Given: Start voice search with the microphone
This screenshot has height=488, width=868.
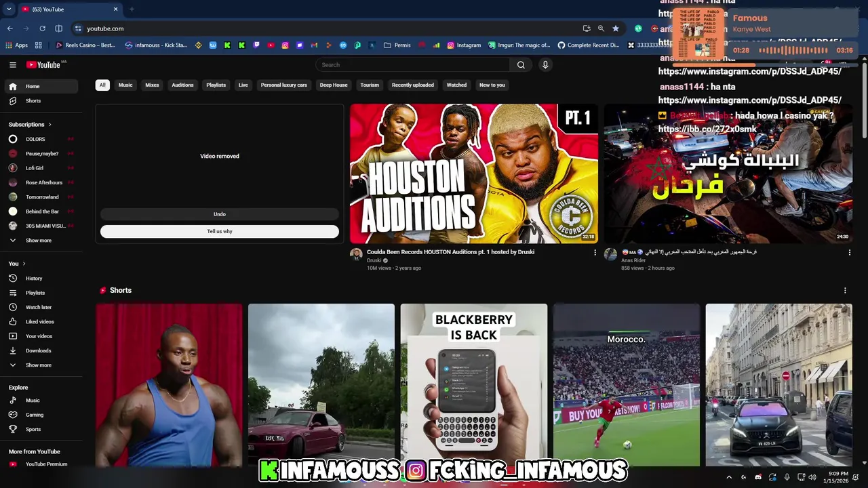Looking at the screenshot, I should (x=545, y=65).
